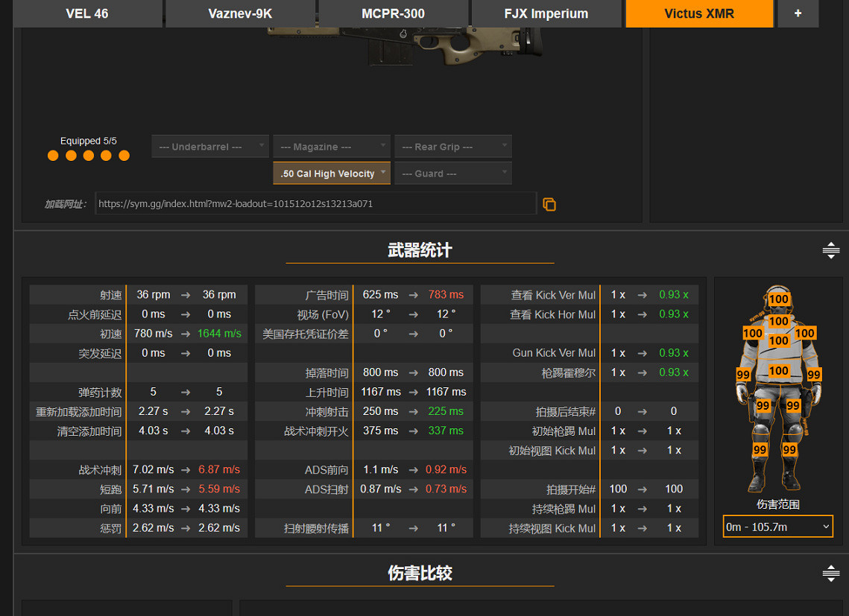Open the Vaznev-9K weapon tab
Image resolution: width=849 pixels, height=616 pixels.
[240, 13]
